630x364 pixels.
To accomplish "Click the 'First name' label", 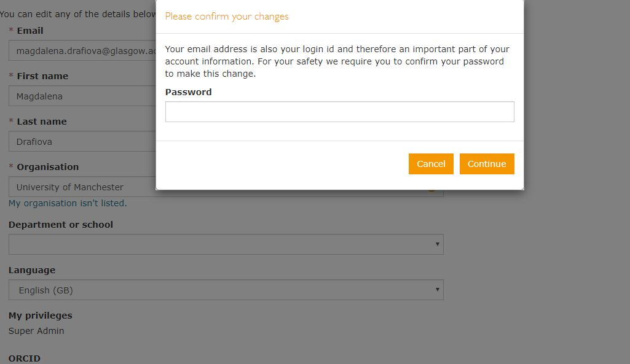I will (x=42, y=76).
